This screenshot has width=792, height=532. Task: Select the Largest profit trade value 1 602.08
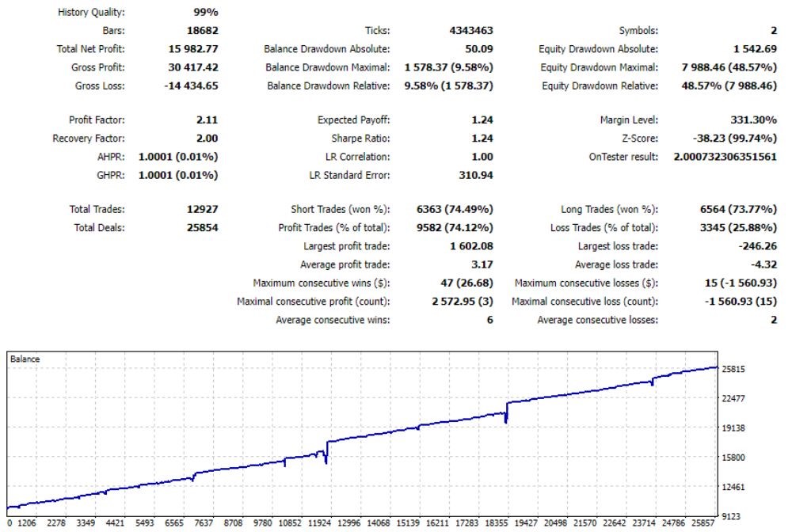(x=467, y=246)
